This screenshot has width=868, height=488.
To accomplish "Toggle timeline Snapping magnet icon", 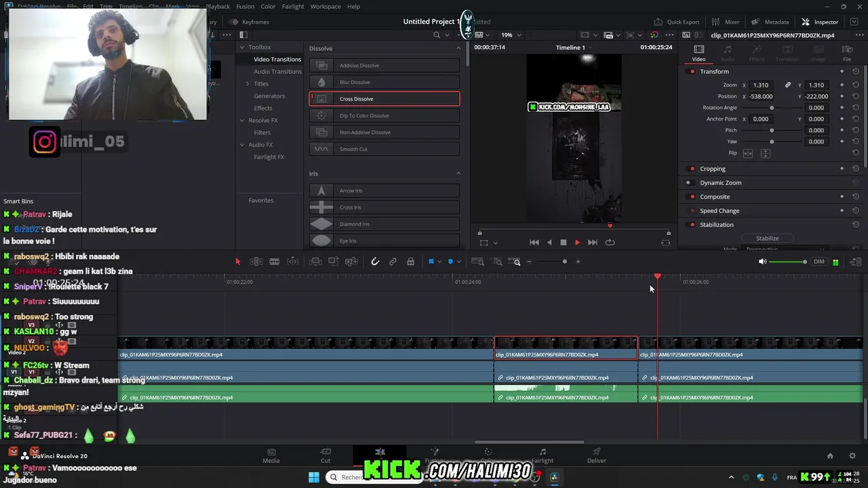I will coord(375,262).
